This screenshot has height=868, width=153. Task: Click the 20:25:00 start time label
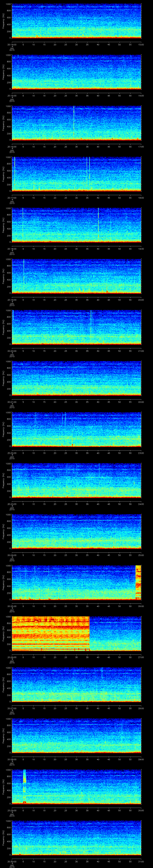tap(12, 606)
